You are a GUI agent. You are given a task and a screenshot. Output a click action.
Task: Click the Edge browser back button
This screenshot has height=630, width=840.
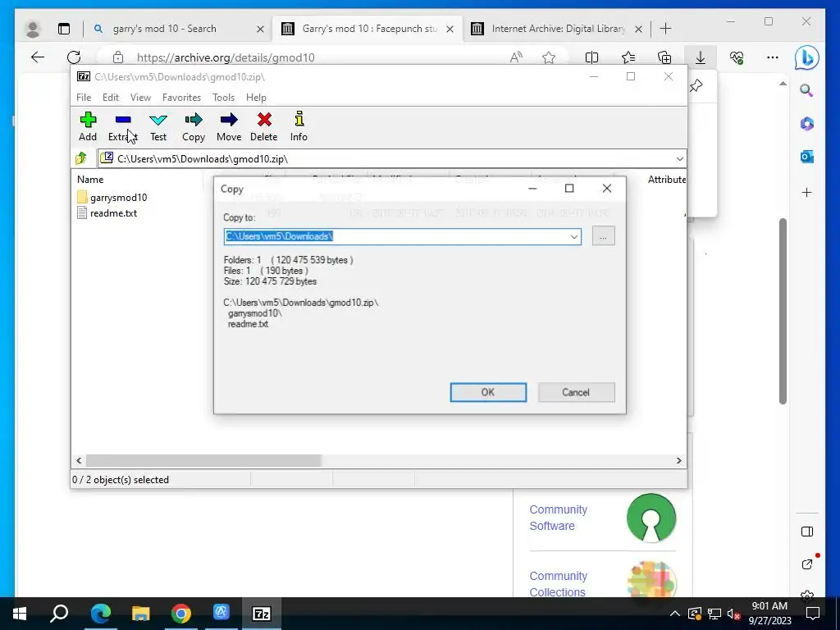38,57
